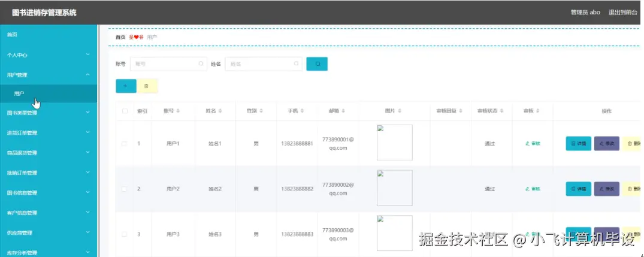Viewport: 644px width, 257px height.
Task: Tick the select-all checkbox in table header
Action: tap(125, 111)
